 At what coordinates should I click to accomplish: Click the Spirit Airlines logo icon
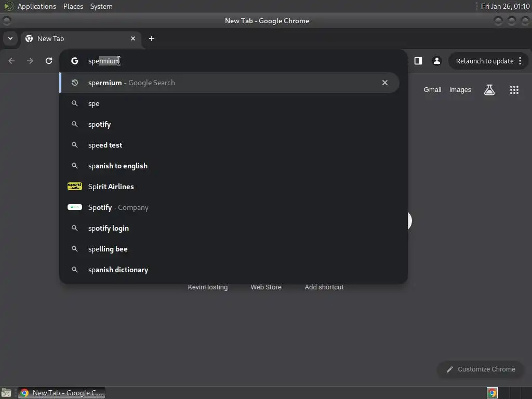coord(75,187)
